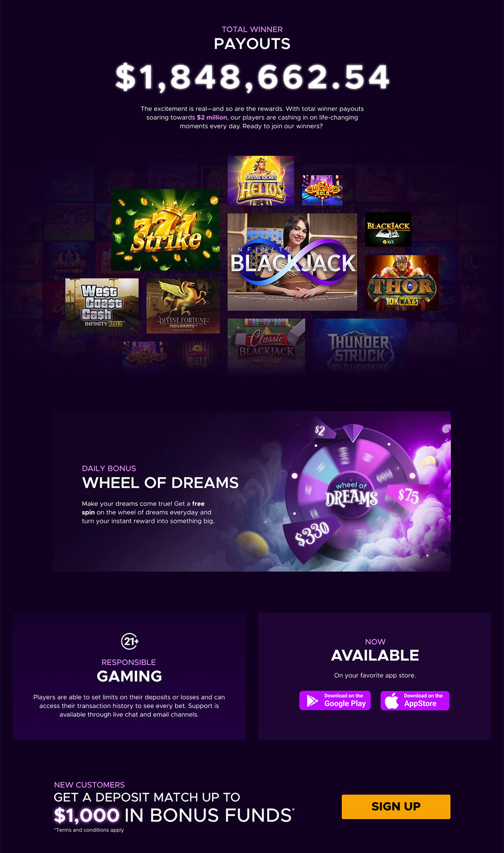
Task: Click the $2 wheel prize tag
Action: [320, 430]
